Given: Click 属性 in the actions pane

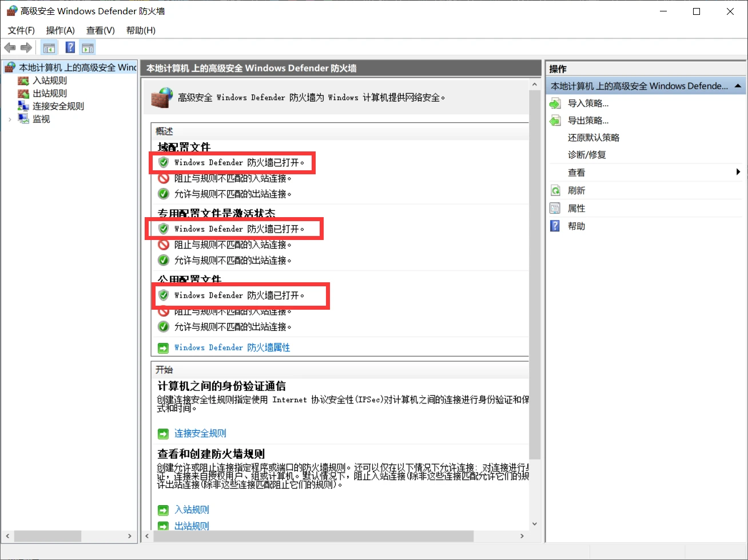Looking at the screenshot, I should coord(576,208).
